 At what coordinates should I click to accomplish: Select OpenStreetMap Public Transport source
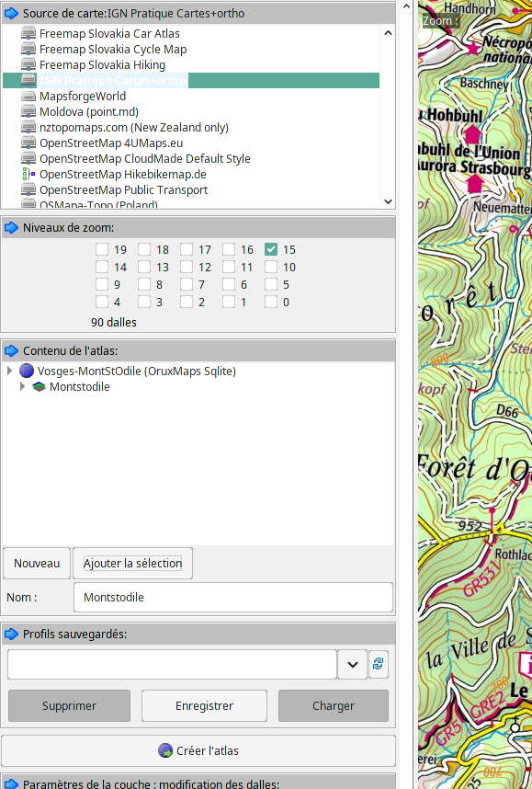point(124,189)
